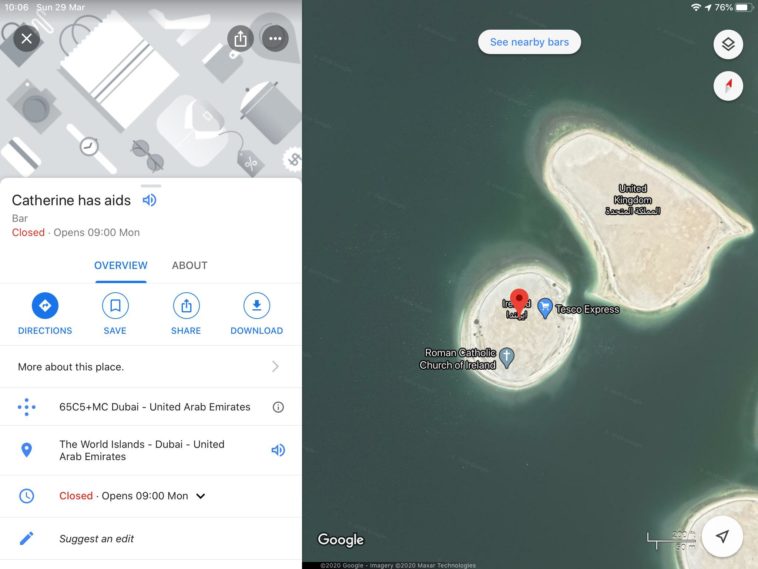Tap the compass north indicator
This screenshot has width=758, height=569.
click(x=728, y=86)
